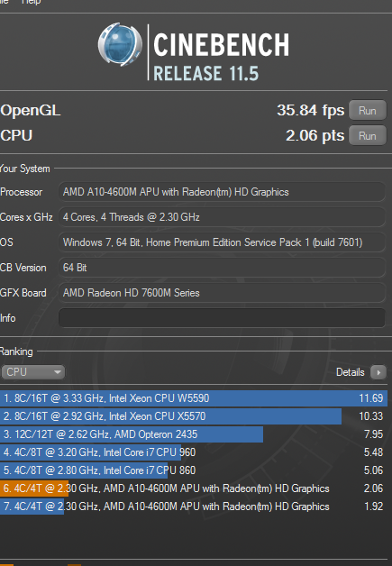Viewport: 392px width, 566px height.
Task: Select the OS field showing Windows 7
Action: coord(222,242)
